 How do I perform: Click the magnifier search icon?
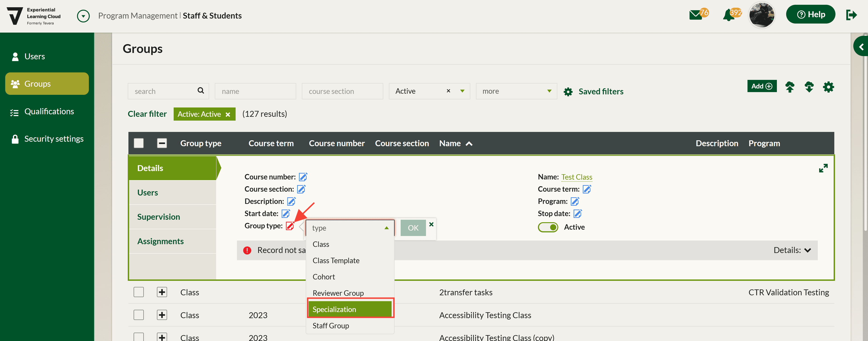point(201,91)
